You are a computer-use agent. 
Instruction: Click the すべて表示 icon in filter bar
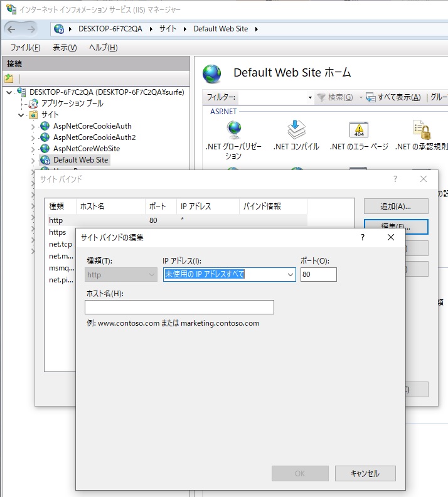(370, 97)
